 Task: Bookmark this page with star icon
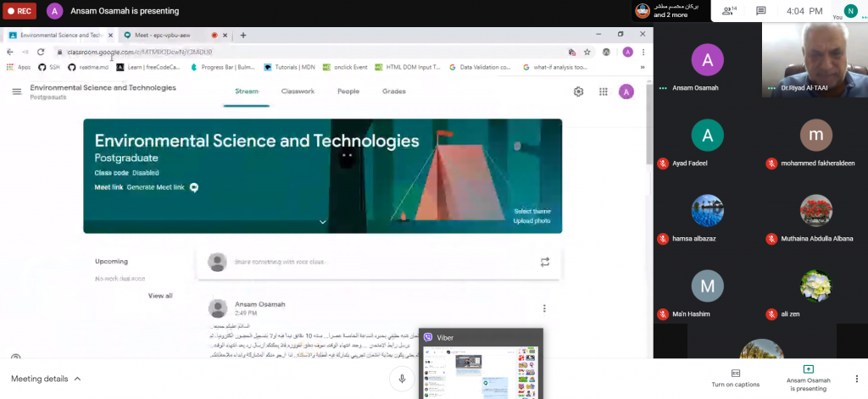click(587, 52)
